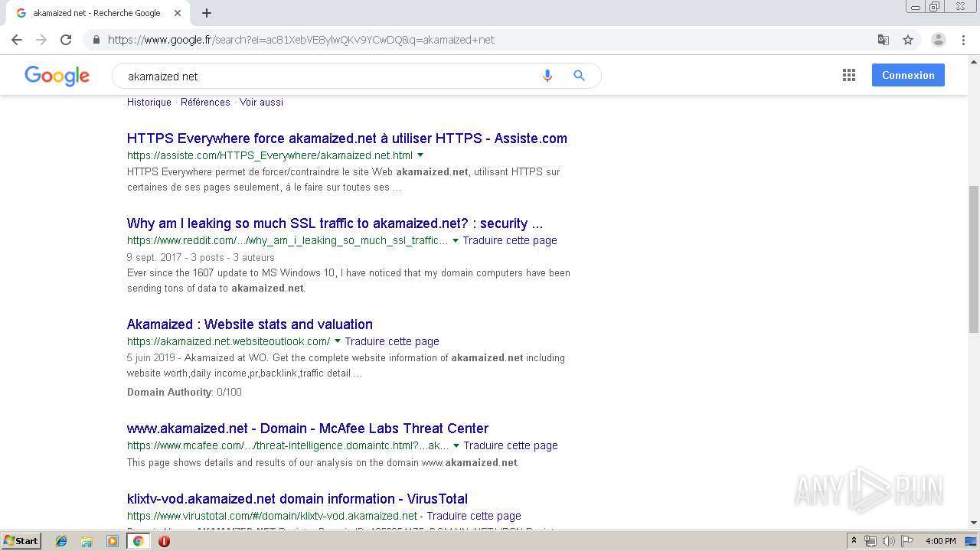This screenshot has height=551, width=980.
Task: Translate the websiteoutlook result page
Action: [x=392, y=341]
